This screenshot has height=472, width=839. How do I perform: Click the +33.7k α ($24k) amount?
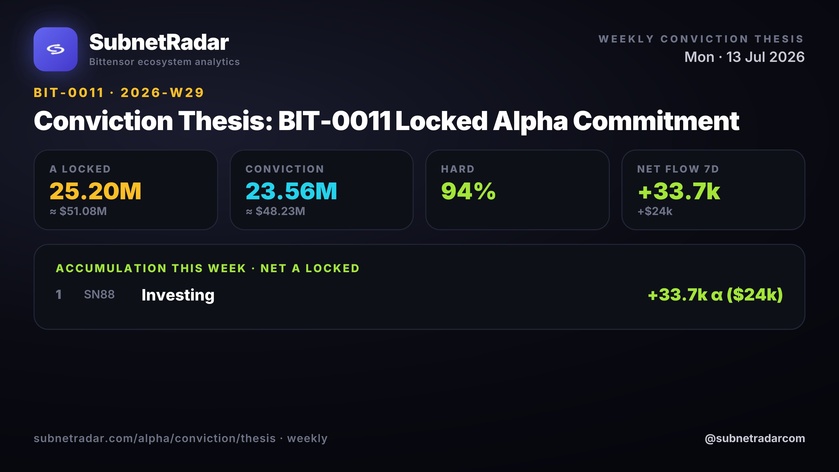(715, 295)
